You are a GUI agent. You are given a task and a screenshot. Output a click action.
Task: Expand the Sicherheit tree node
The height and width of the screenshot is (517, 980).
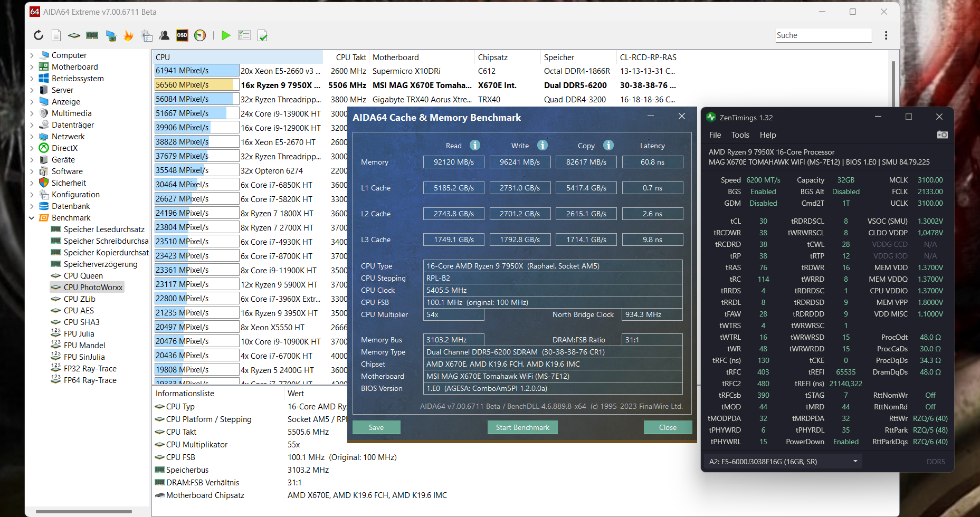(x=32, y=183)
